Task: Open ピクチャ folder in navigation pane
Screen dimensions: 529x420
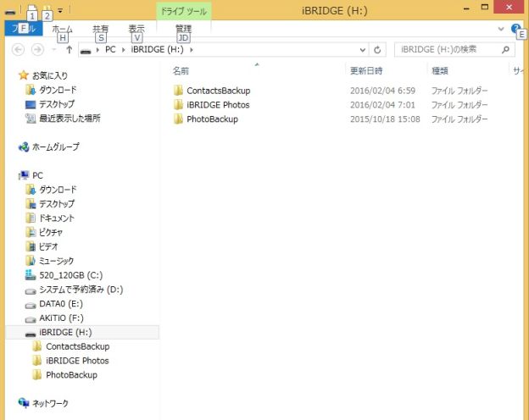Action: pos(51,232)
